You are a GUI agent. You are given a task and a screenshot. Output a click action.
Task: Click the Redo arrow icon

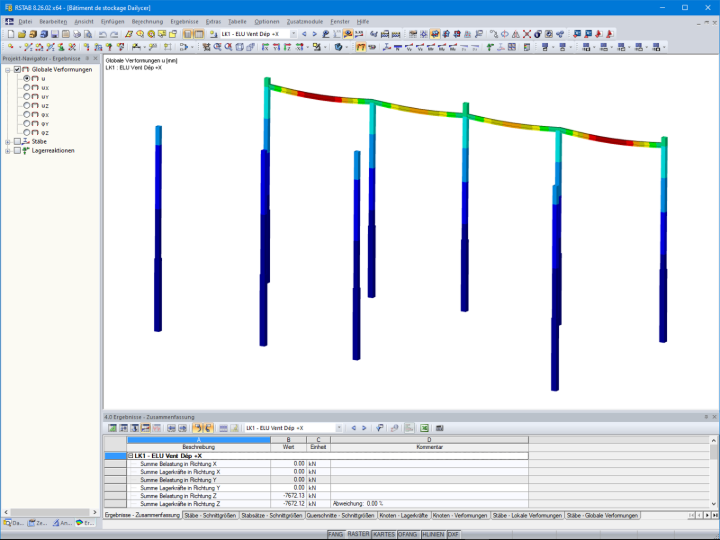coord(114,34)
